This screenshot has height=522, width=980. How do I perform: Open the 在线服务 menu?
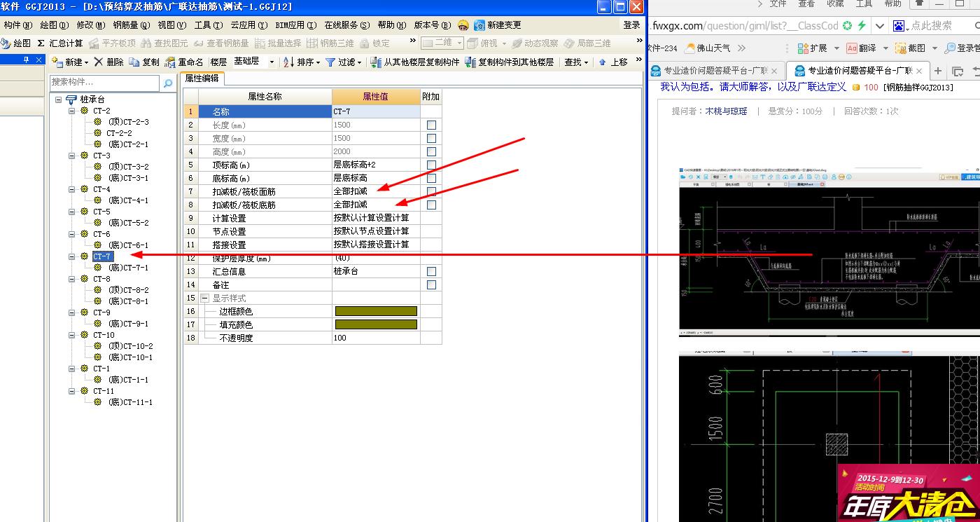(346, 25)
